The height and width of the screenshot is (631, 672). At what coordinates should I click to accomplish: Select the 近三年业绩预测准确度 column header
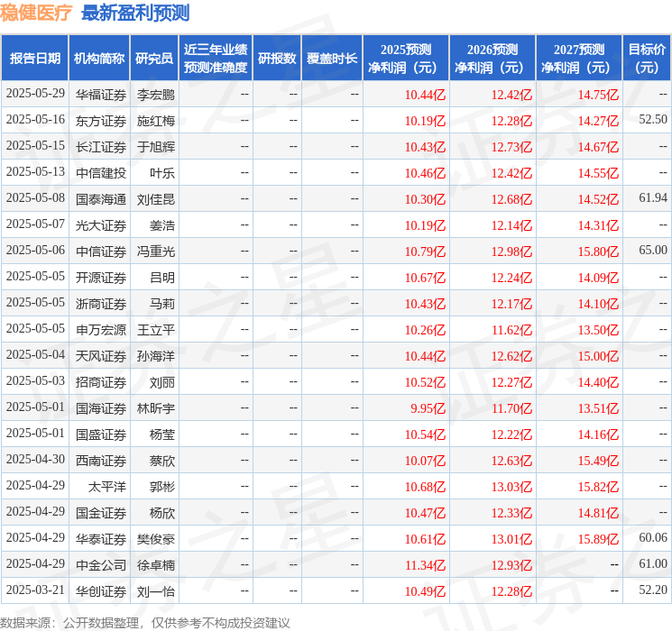216,59
